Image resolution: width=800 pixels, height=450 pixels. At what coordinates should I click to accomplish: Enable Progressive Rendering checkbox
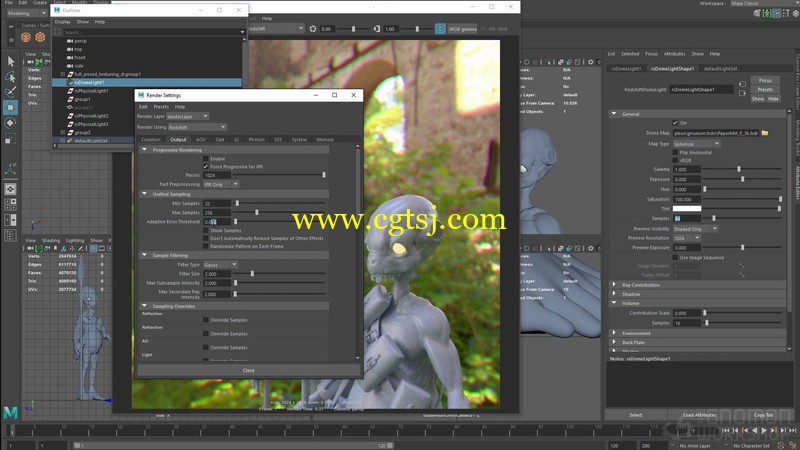(206, 159)
